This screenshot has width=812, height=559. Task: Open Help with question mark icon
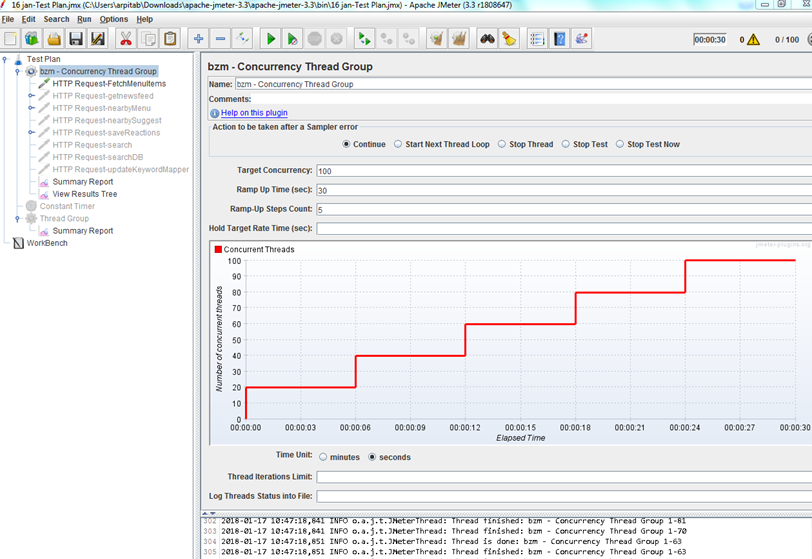click(x=559, y=39)
